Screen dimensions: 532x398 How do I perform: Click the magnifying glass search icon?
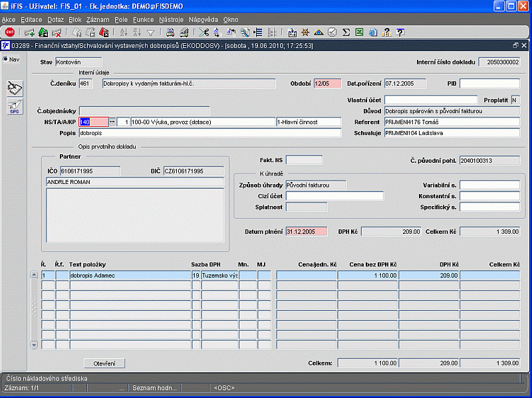(x=244, y=33)
